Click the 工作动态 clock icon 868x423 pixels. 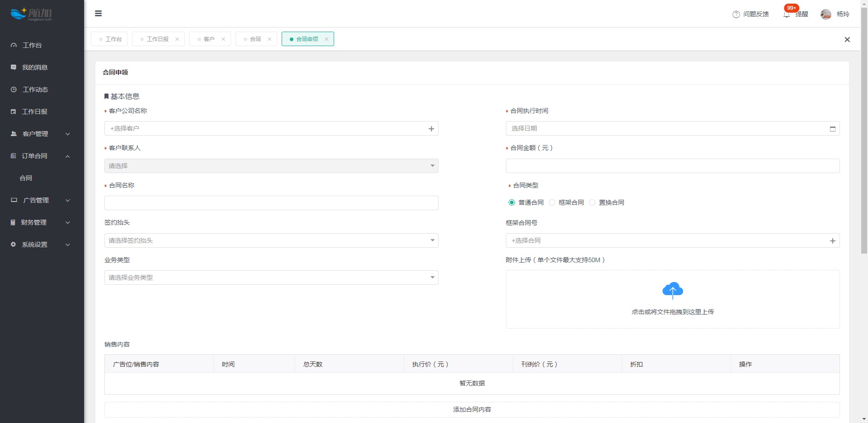[x=14, y=89]
